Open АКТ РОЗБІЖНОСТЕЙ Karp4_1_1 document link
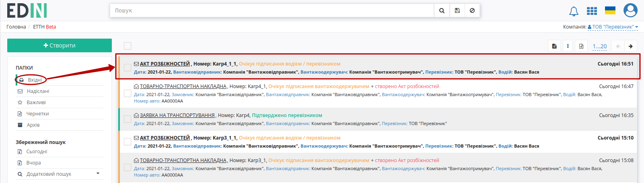 point(165,64)
